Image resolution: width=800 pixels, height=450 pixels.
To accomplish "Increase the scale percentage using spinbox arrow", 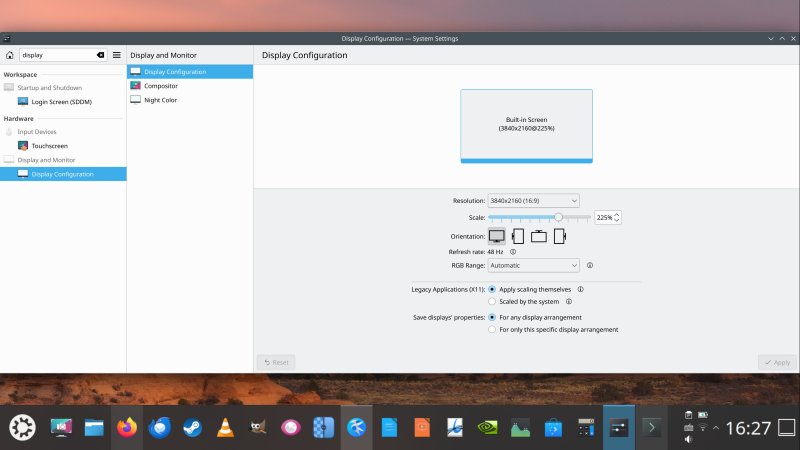I will click(x=617, y=214).
